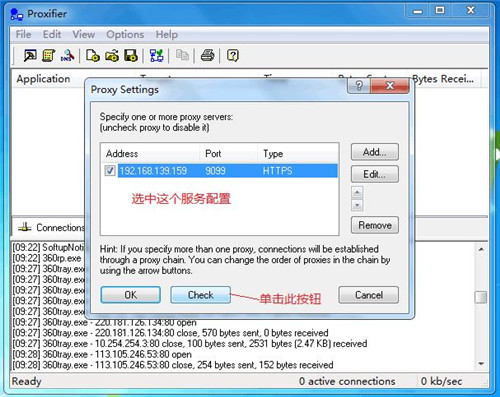Viewport: 500px width, 397px height.
Task: Open the File menu
Action: pos(23,34)
